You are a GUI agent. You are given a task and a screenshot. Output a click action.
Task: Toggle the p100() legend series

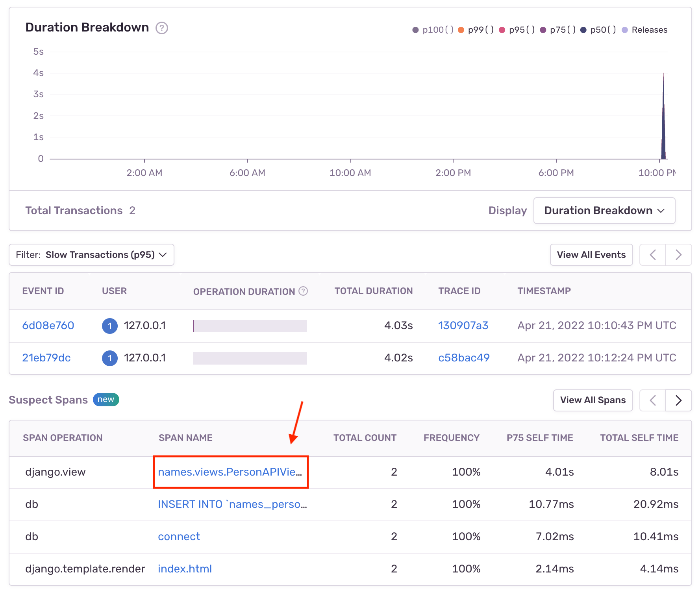pyautogui.click(x=433, y=30)
